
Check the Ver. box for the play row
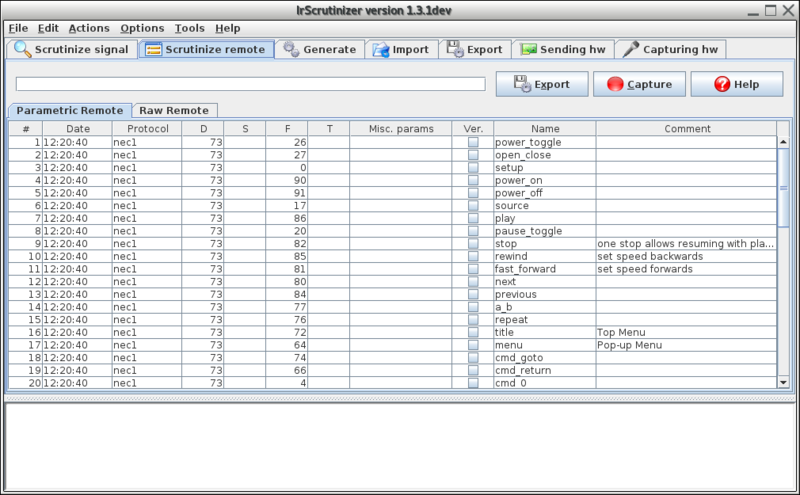pyautogui.click(x=473, y=218)
